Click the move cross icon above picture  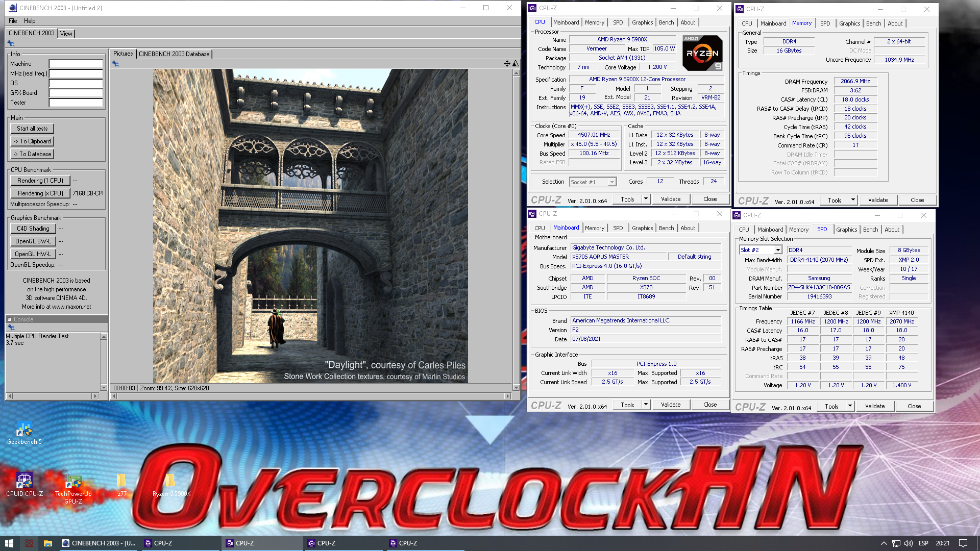click(x=507, y=64)
